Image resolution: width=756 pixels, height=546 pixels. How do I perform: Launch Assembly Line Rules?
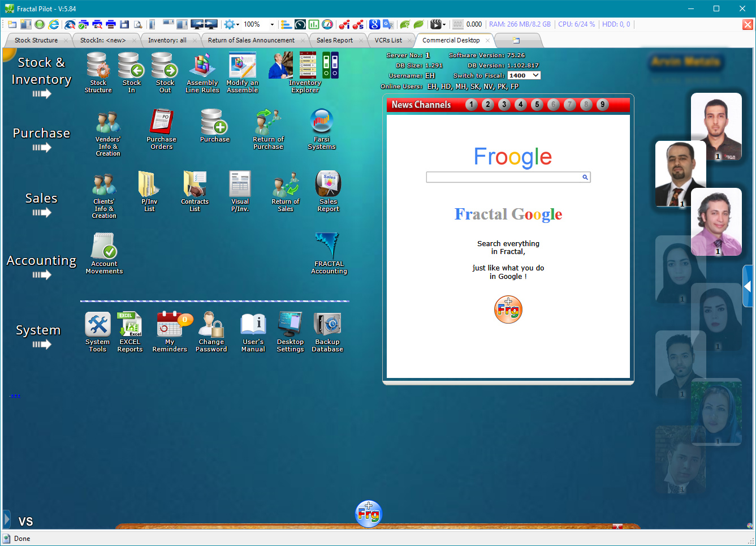(202, 72)
